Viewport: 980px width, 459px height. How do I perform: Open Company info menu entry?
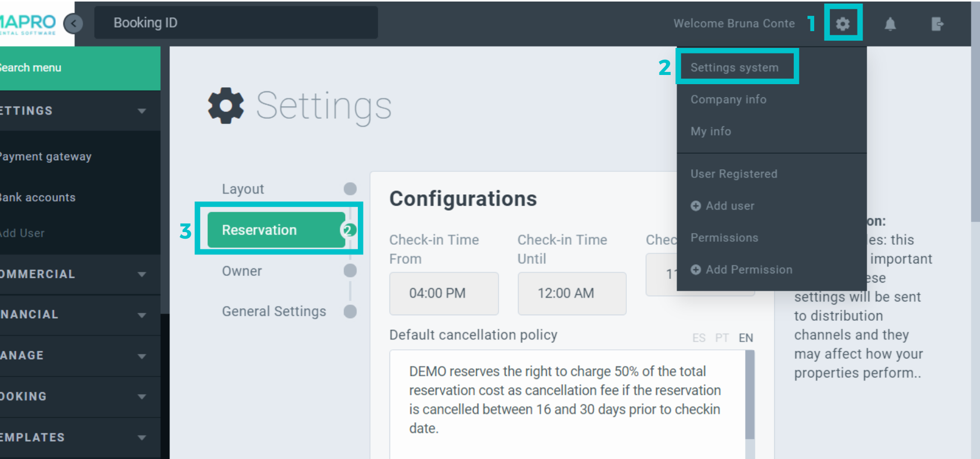click(728, 99)
